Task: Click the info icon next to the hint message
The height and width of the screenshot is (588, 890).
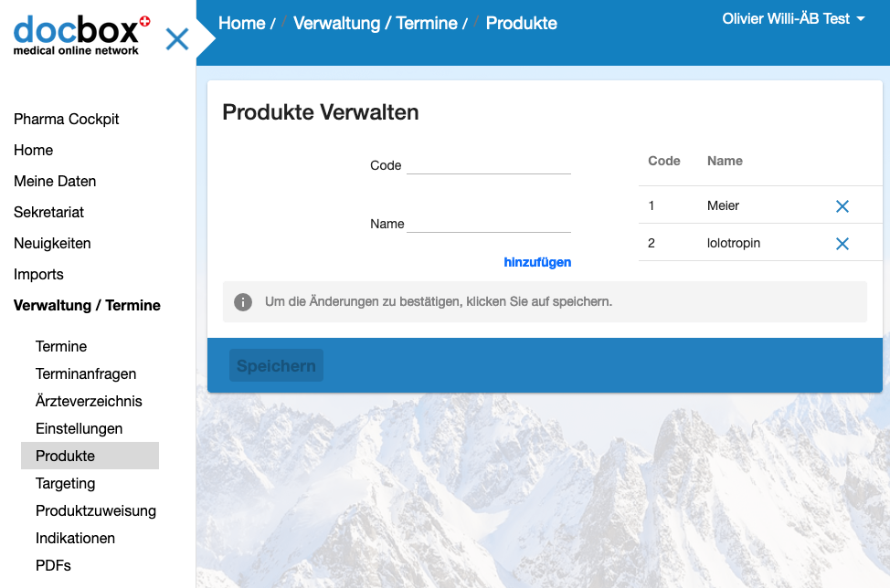Action: pos(243,301)
